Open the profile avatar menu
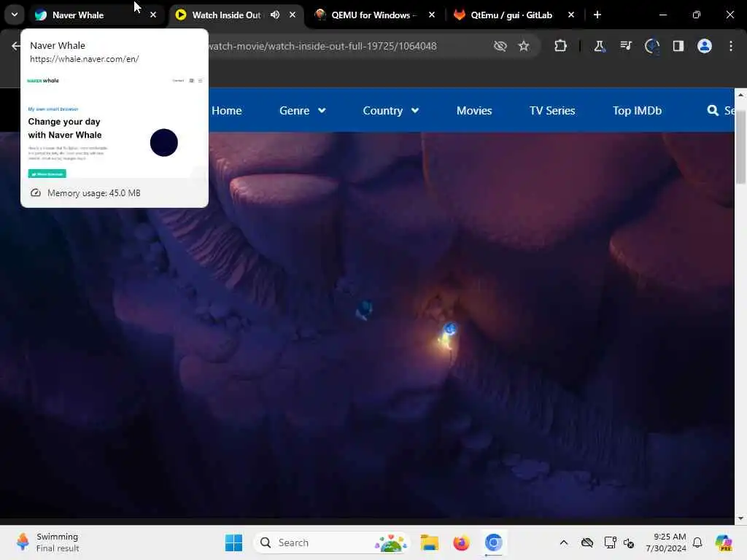Screen dimensions: 747x560 (x=704, y=46)
